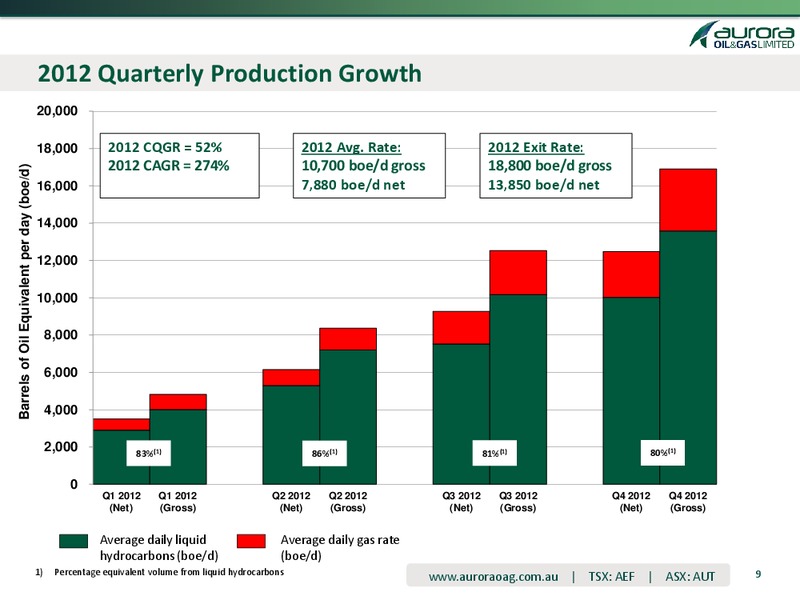Screen dimensions: 800x600
Task: Click '10,700 boe/d gross' text
Action: [x=363, y=166]
